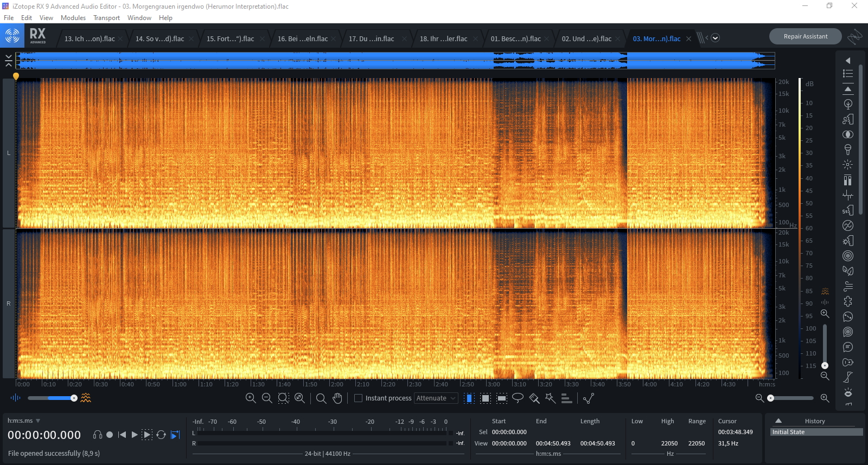Select the Magic Wand tool
This screenshot has width=868, height=465.
(550, 398)
